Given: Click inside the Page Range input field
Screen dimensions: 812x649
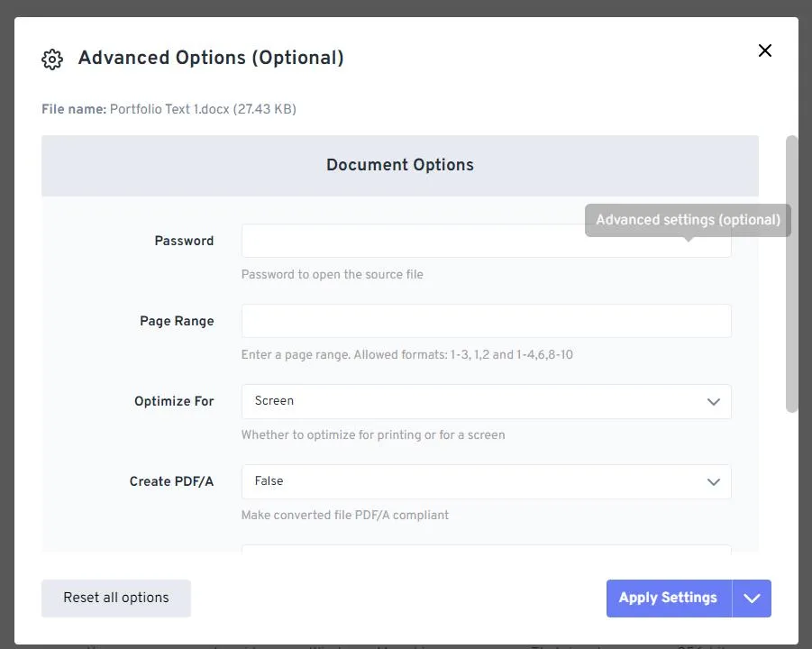Looking at the screenshot, I should [487, 320].
